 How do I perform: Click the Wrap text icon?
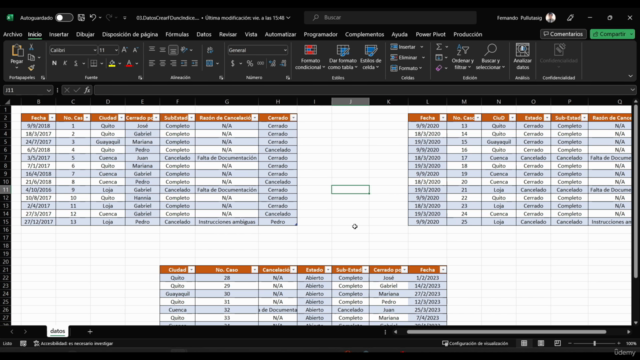pyautogui.click(x=210, y=50)
